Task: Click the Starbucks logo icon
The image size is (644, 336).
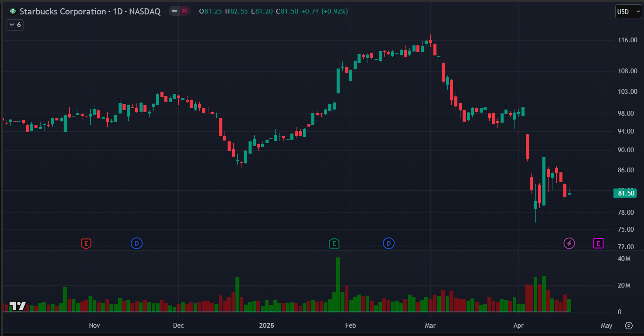Action: [x=13, y=11]
